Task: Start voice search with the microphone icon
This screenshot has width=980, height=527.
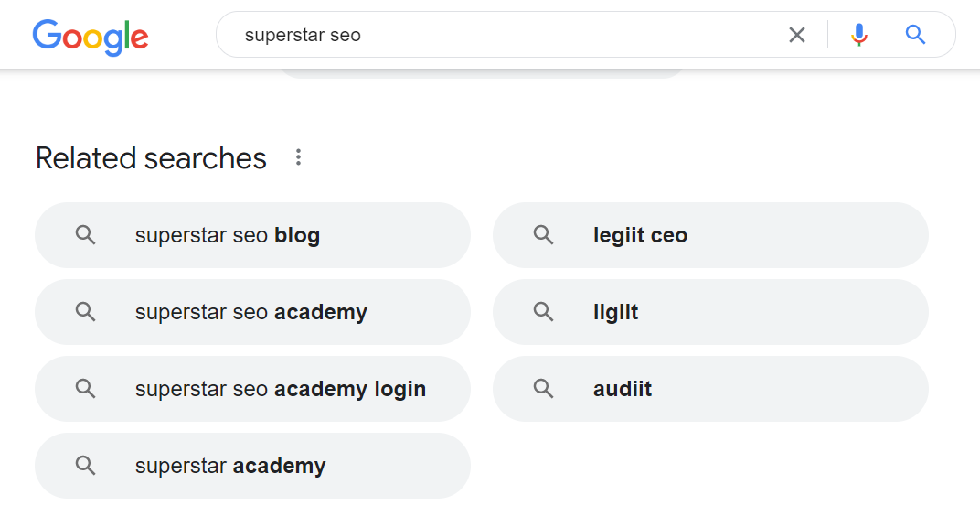Action: (x=859, y=35)
